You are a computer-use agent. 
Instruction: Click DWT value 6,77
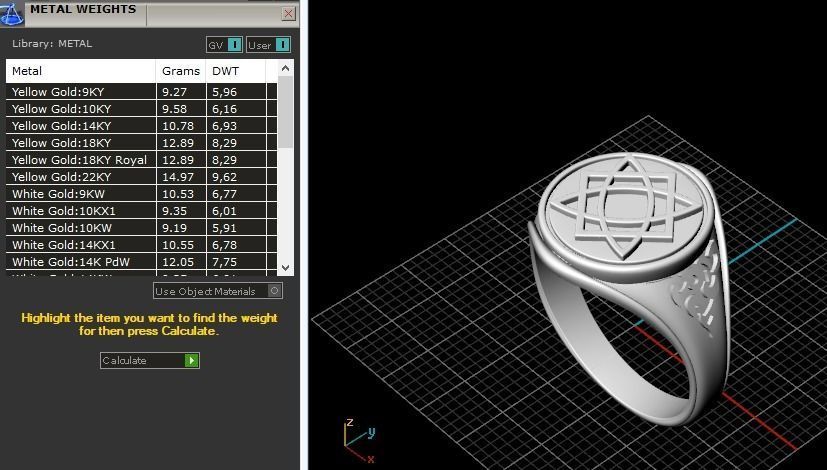point(225,194)
